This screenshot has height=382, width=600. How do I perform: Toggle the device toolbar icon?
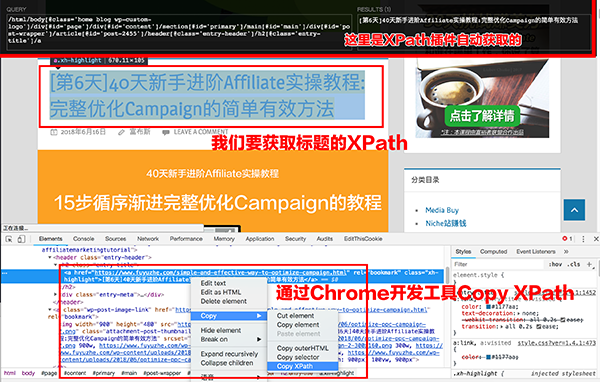pyautogui.click(x=21, y=239)
